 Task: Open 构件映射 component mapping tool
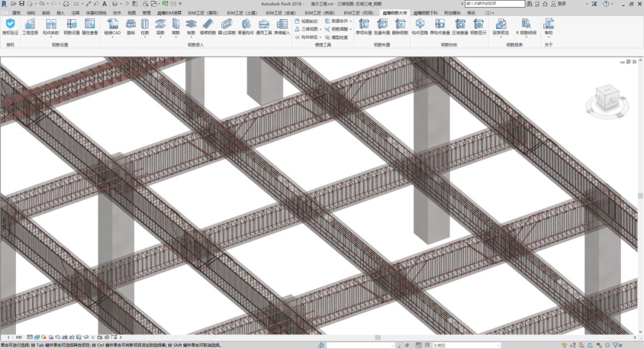point(51,27)
